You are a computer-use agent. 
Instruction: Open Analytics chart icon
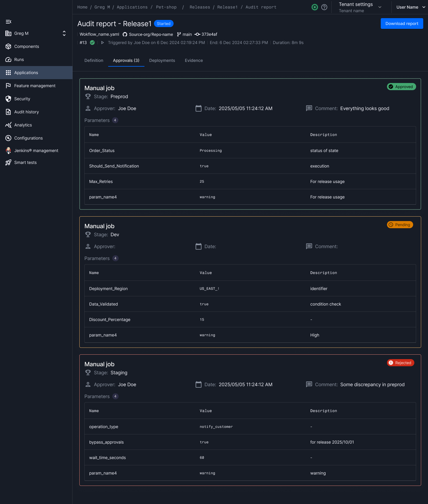click(x=8, y=125)
